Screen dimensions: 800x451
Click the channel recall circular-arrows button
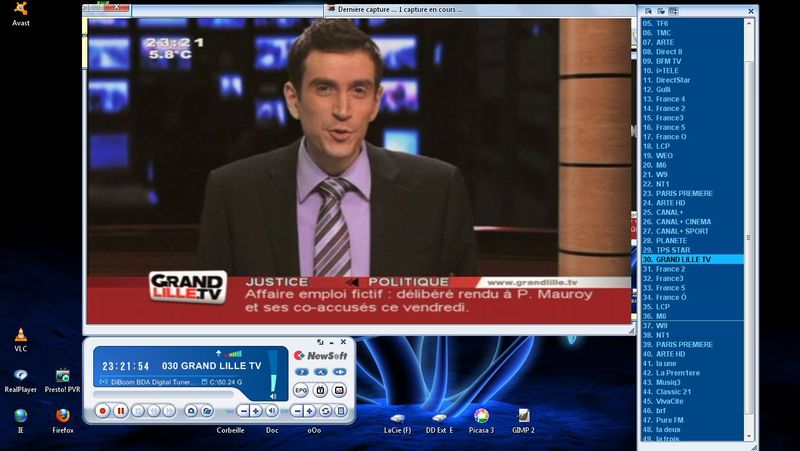coord(325,411)
